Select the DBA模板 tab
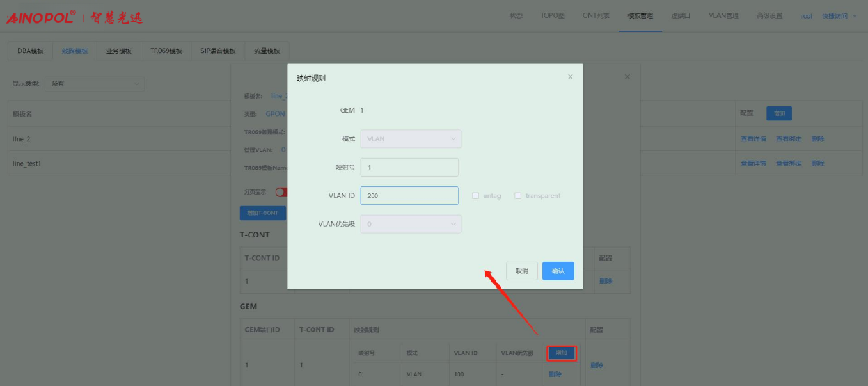Viewport: 868px width, 386px height. [x=30, y=51]
